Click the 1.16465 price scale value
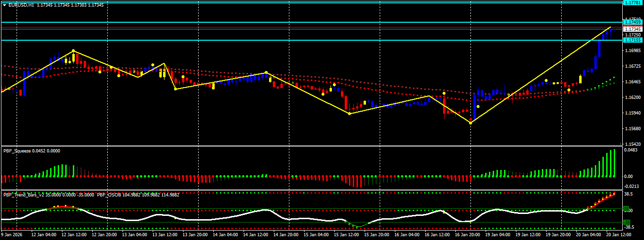644x240 pixels. click(x=632, y=82)
